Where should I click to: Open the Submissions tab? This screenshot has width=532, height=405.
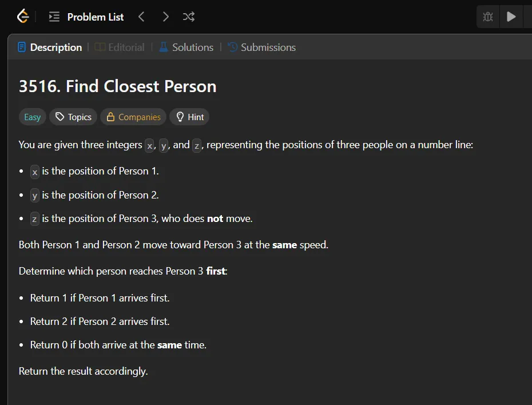pos(261,47)
